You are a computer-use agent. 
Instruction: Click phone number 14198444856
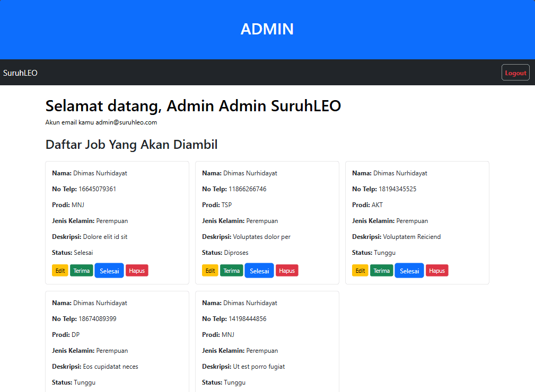point(248,319)
